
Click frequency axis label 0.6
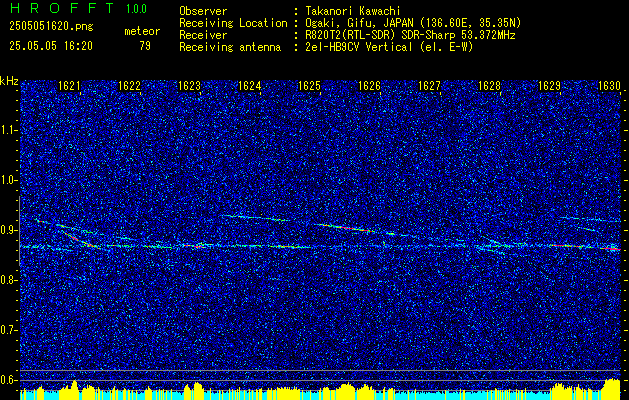coord(8,380)
